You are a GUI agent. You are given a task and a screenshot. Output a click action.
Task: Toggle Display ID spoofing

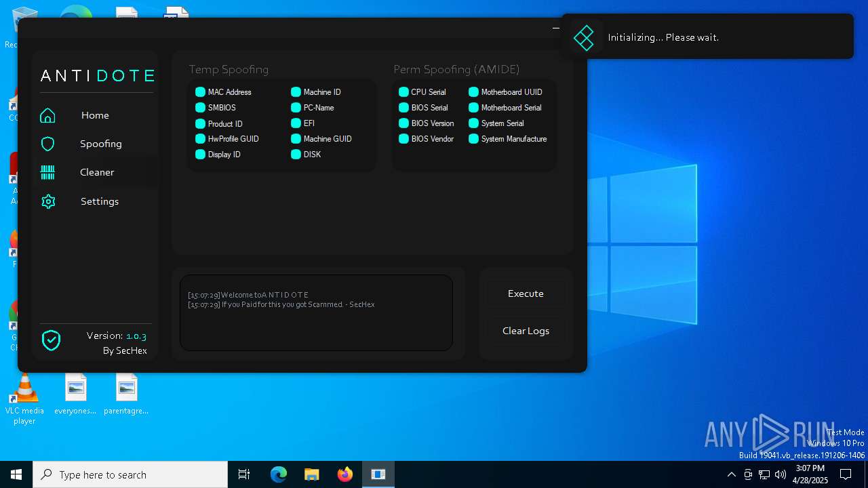[x=200, y=154]
